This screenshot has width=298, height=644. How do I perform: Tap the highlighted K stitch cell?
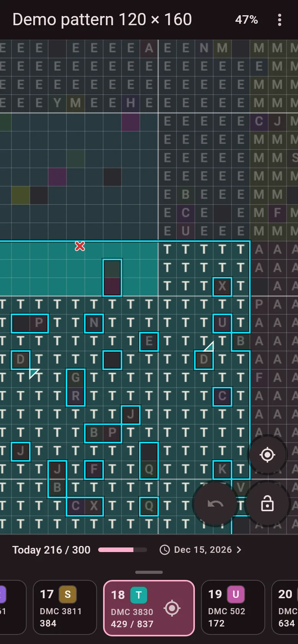[x=222, y=470]
